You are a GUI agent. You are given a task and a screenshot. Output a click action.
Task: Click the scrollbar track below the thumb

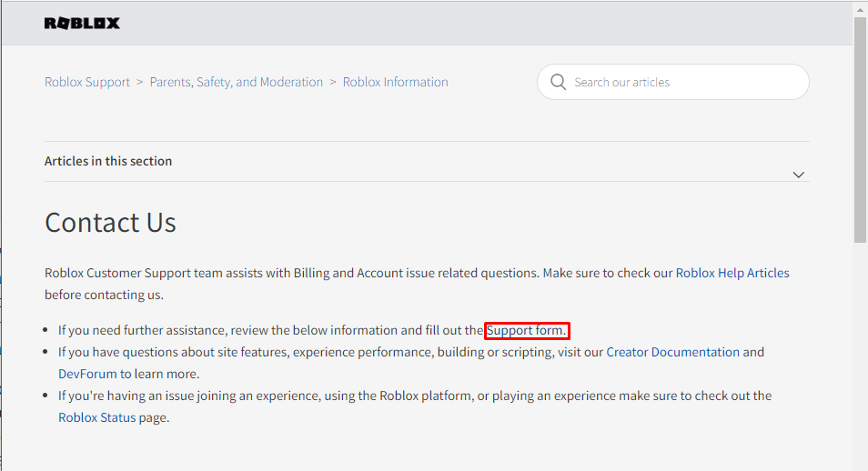[860, 355]
